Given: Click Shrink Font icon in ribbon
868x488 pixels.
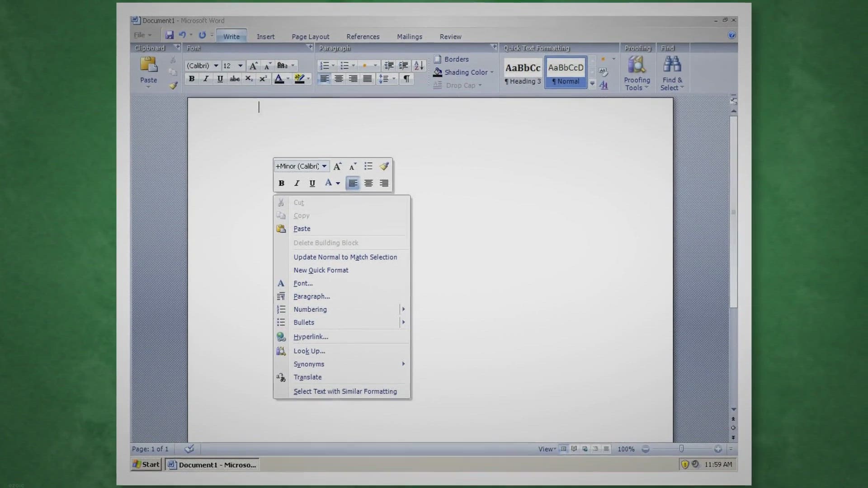Looking at the screenshot, I should 268,66.
